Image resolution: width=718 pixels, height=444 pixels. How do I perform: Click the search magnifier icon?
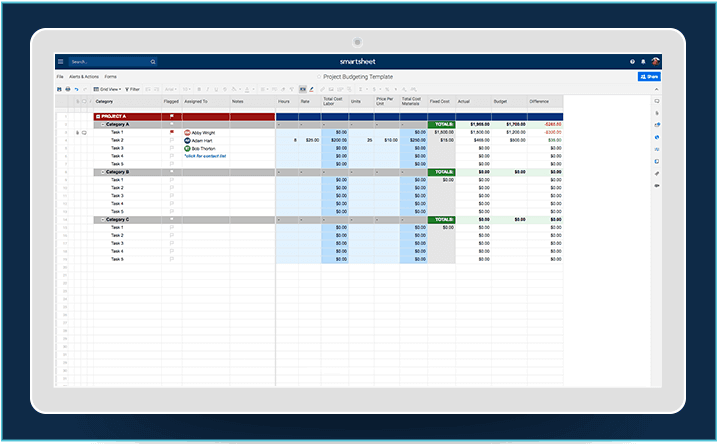[x=152, y=62]
